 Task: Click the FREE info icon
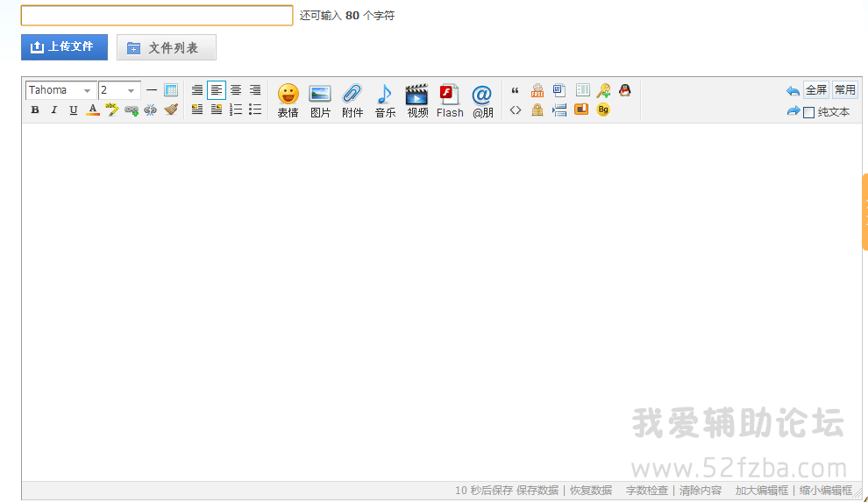coord(537,90)
